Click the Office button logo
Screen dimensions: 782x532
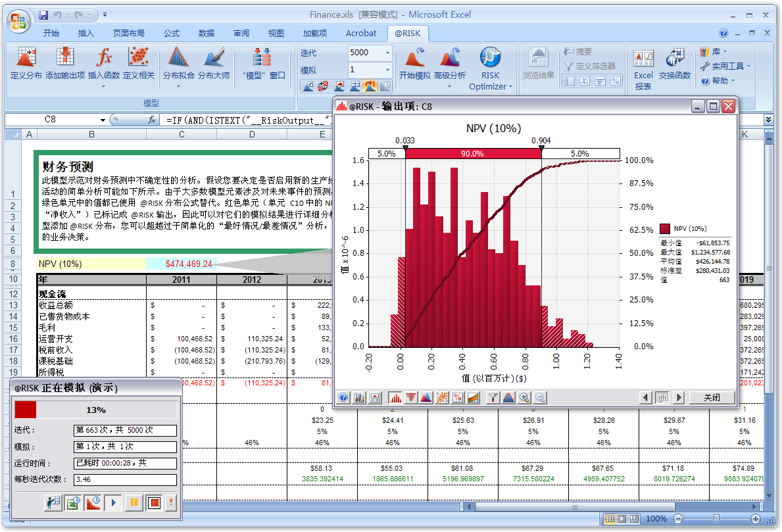pos(19,22)
